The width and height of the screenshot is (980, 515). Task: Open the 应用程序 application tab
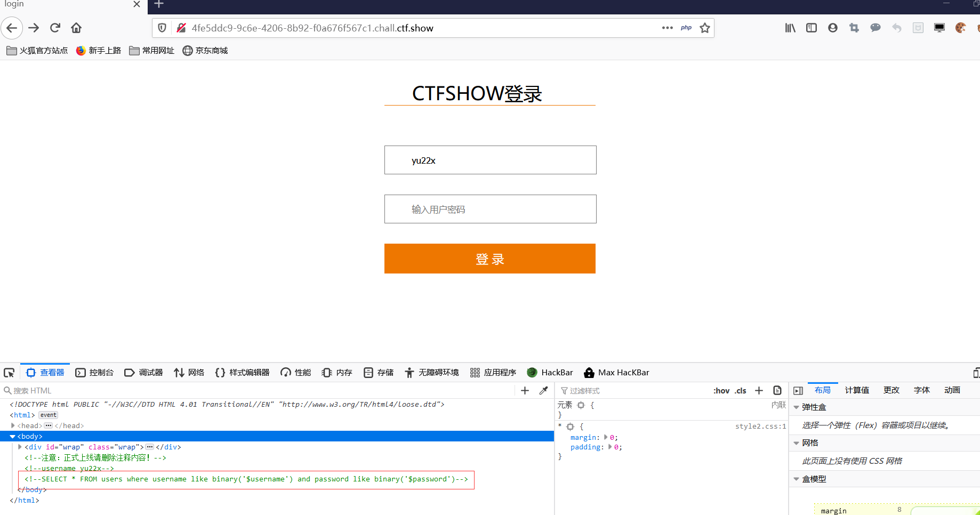[x=493, y=373]
